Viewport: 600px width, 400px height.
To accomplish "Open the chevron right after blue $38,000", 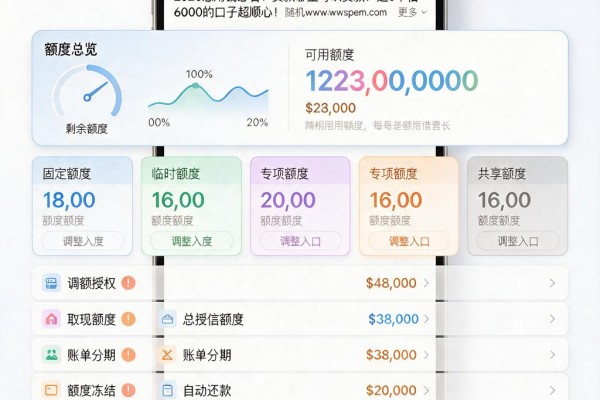I will tap(426, 319).
